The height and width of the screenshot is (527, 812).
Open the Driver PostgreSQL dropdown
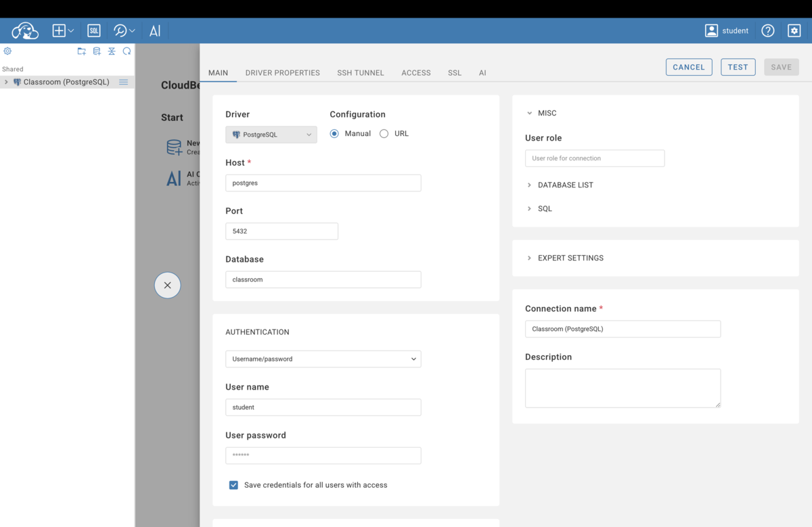click(x=271, y=135)
